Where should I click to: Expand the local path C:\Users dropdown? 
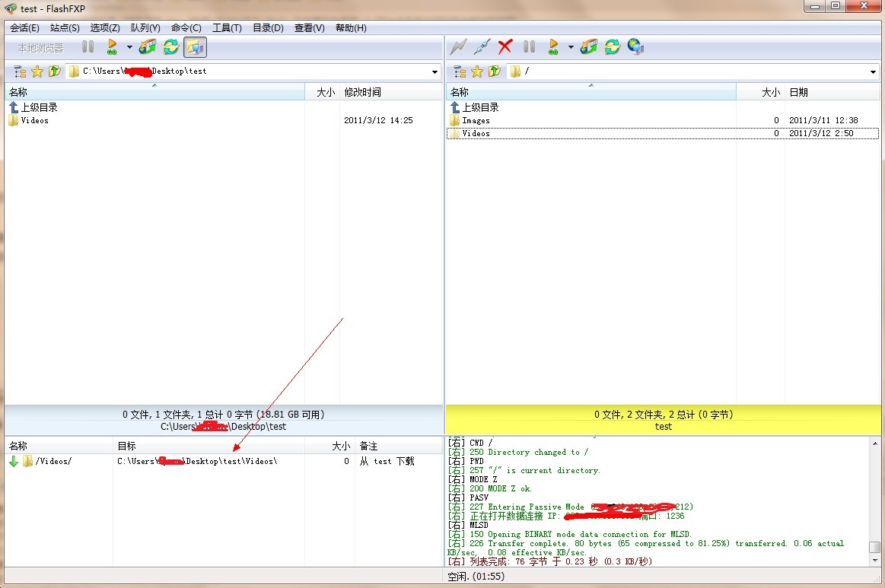[435, 72]
